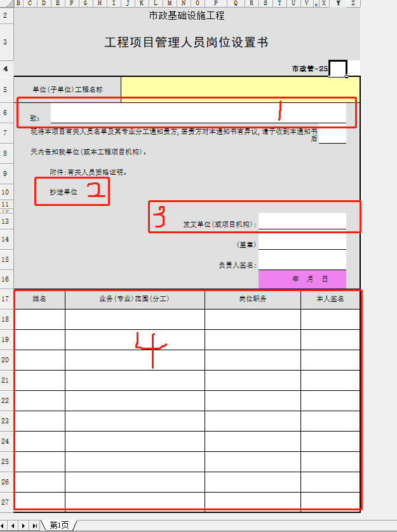Click the next sheet arrow button
Screen dimensions: 397x532
24,526
